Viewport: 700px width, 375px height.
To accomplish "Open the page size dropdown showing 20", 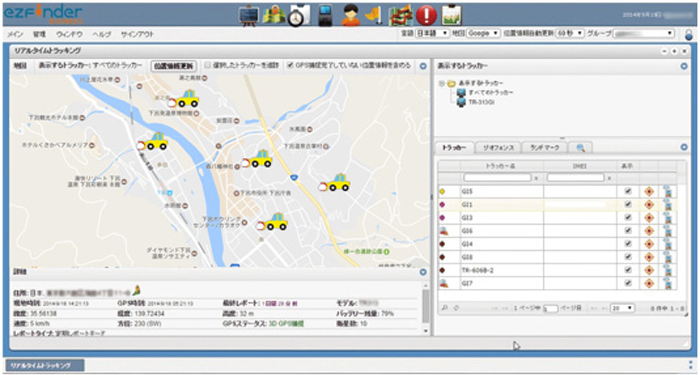I will [x=622, y=308].
